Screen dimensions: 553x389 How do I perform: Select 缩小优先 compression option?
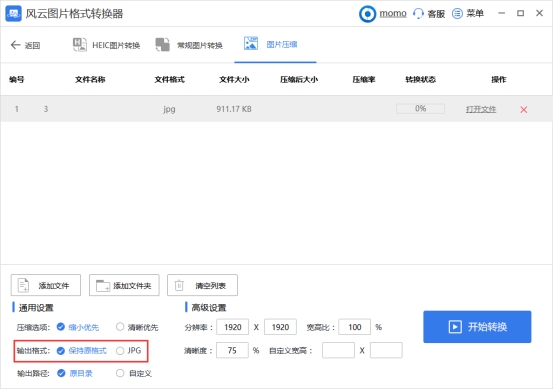pyautogui.click(x=78, y=327)
